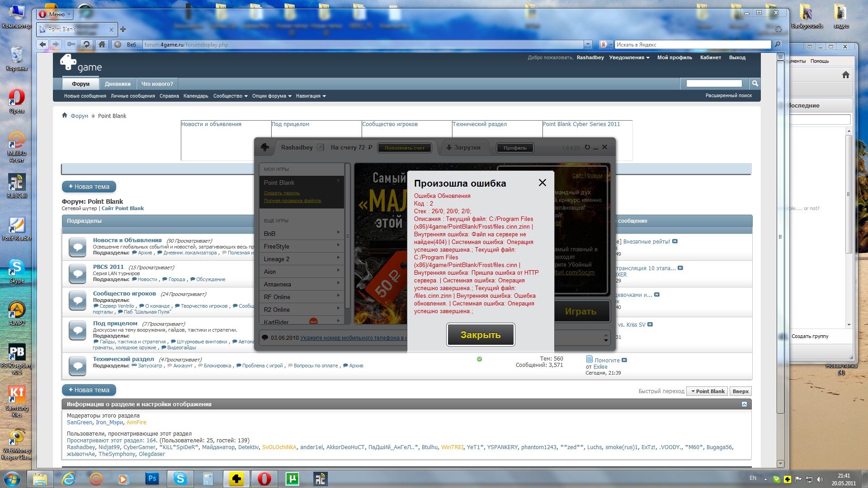Collapse the Point Blank entry in My Games
868x488 pixels.
point(338,181)
